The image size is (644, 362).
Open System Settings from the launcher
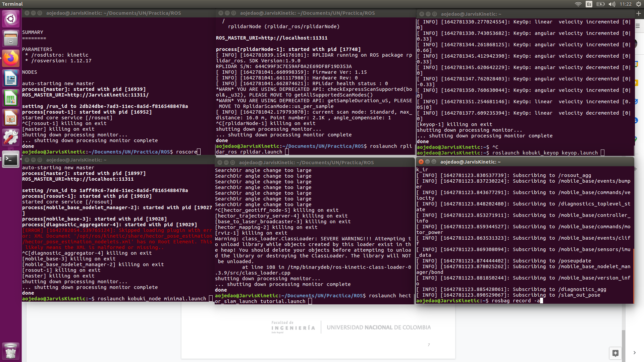[x=11, y=137]
